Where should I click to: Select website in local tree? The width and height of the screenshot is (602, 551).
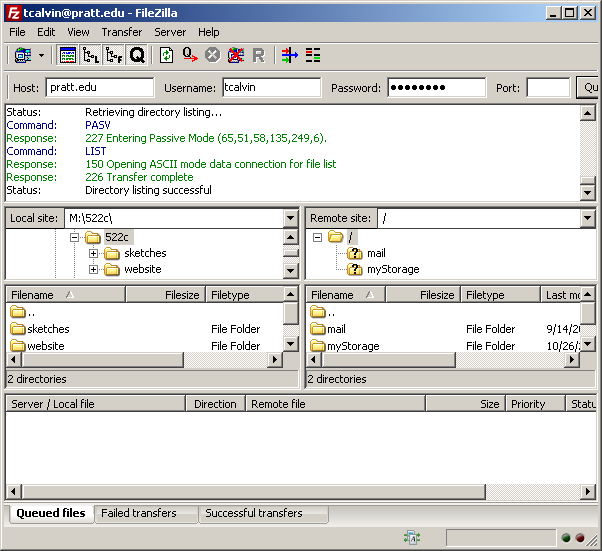[143, 270]
